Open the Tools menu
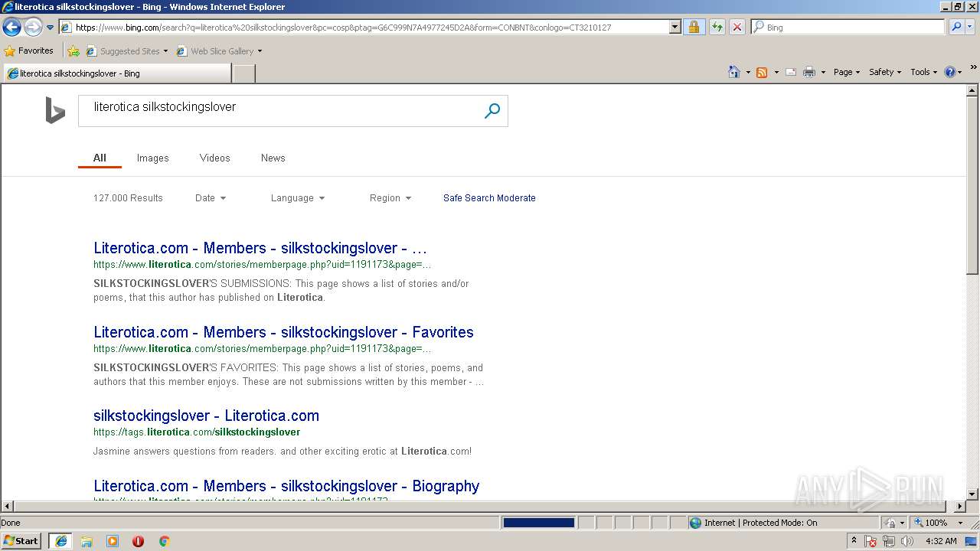The width and height of the screenshot is (980, 551). 923,72
